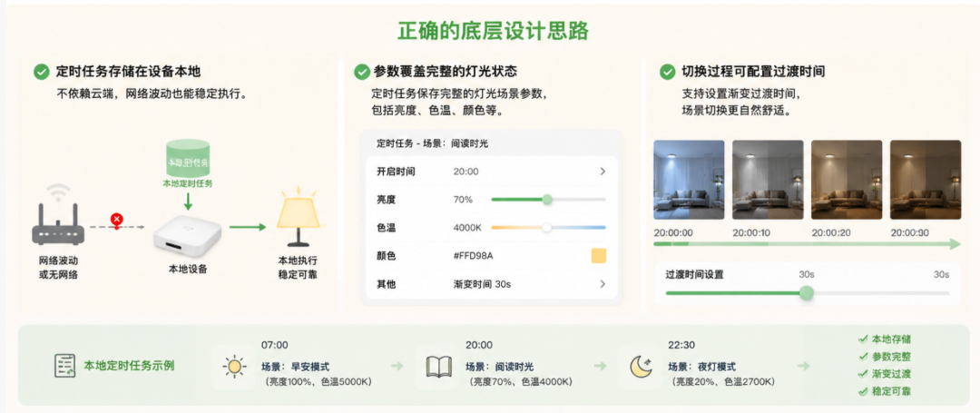Image resolution: width=980 pixels, height=413 pixels.
Task: Click the green arrow from device to lamp
Action: click(248, 226)
